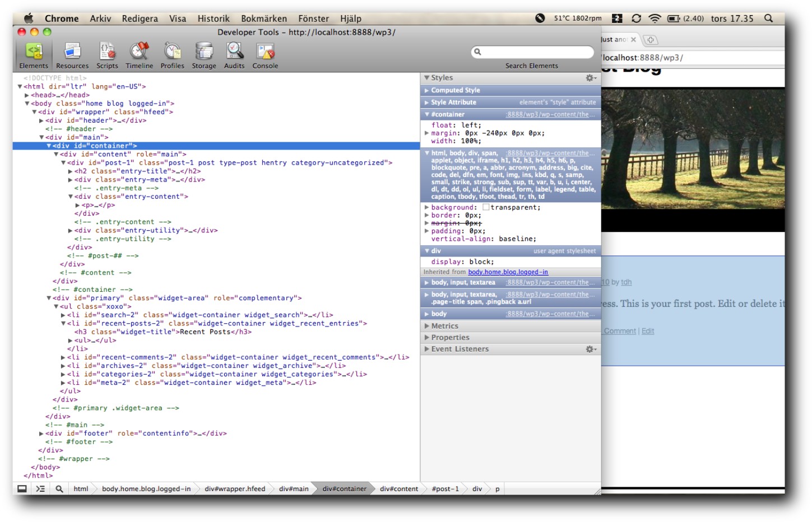This screenshot has width=812, height=522.
Task: Click the Comment link in blog page
Action: (620, 331)
